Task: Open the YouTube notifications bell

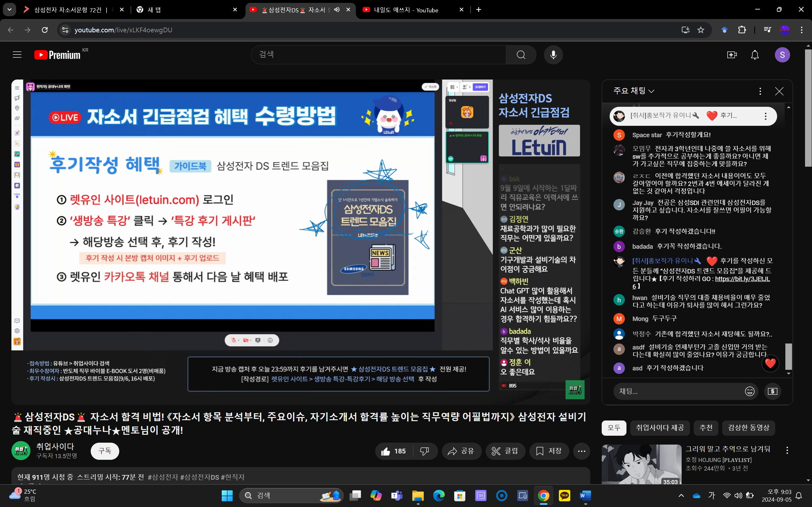Action: click(x=755, y=55)
